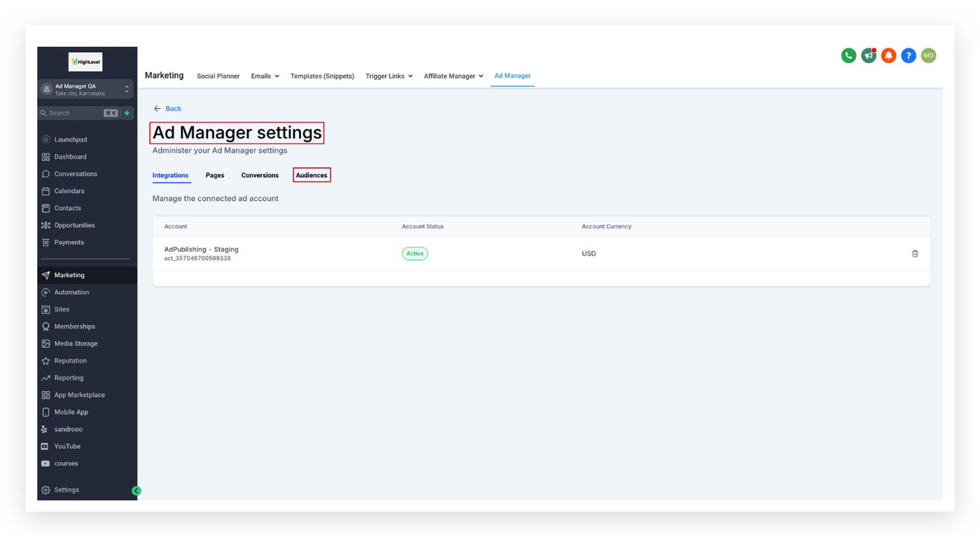980x537 pixels.
Task: Open the Pages settings tab
Action: pyautogui.click(x=215, y=175)
